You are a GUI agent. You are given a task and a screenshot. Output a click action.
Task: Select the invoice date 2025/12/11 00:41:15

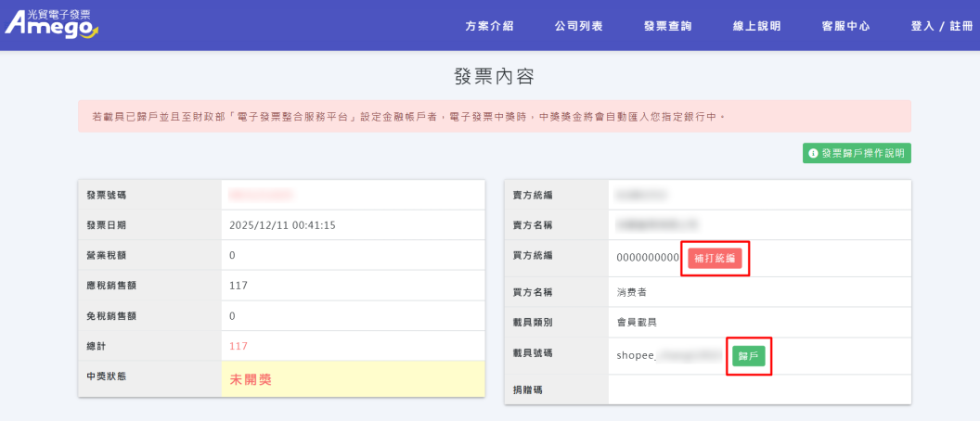282,224
